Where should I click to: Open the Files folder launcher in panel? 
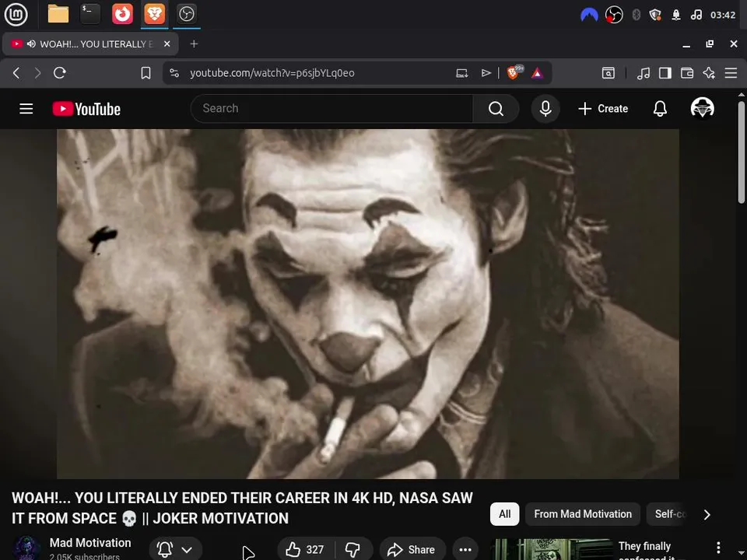click(58, 14)
